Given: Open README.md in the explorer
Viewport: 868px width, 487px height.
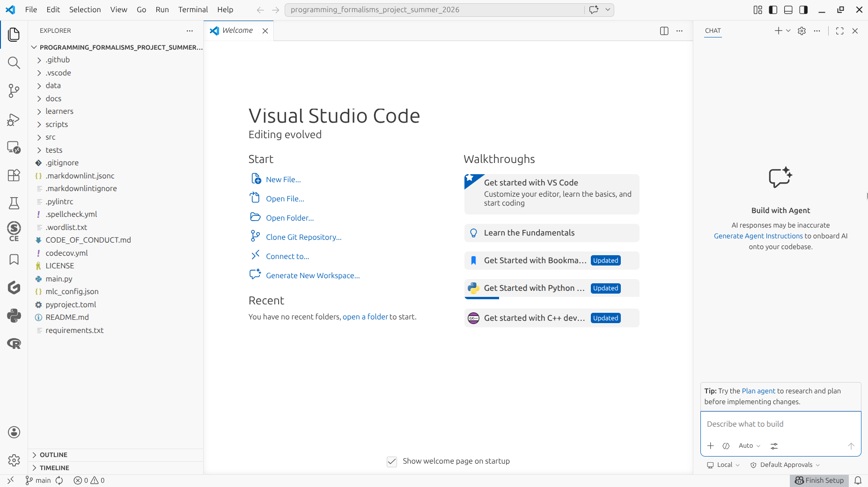Looking at the screenshot, I should coord(116,317).
